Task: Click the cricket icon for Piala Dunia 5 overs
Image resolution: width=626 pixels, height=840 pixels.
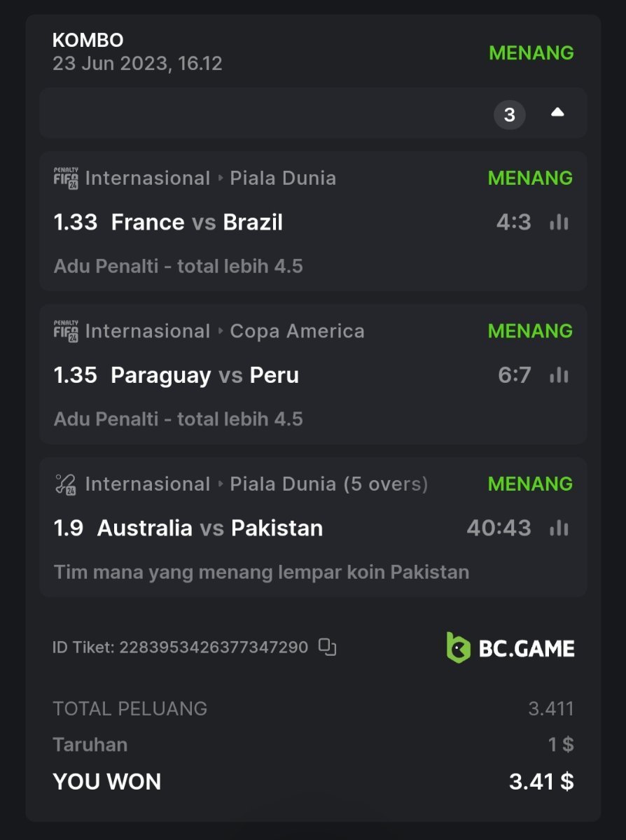Action: pyautogui.click(x=66, y=484)
